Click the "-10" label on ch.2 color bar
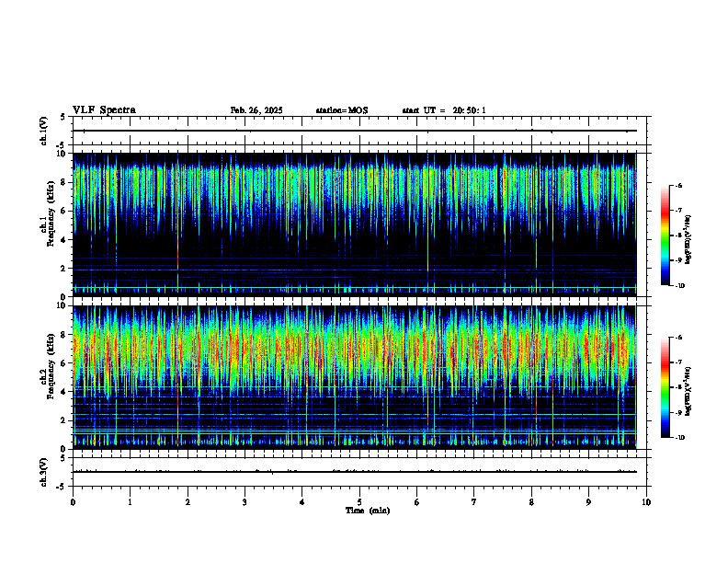Viewport: 728px width, 563px height. point(679,438)
